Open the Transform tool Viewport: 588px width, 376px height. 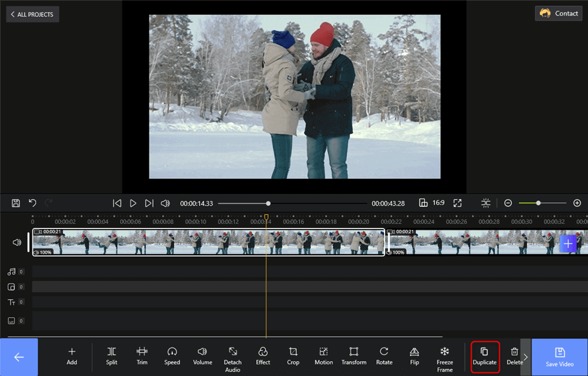coord(354,356)
